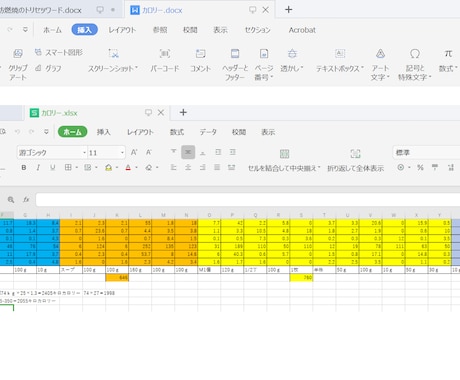460x380 pixels.
Task: Open a new tab next to カロリー.xlsx
Action: coord(183,112)
